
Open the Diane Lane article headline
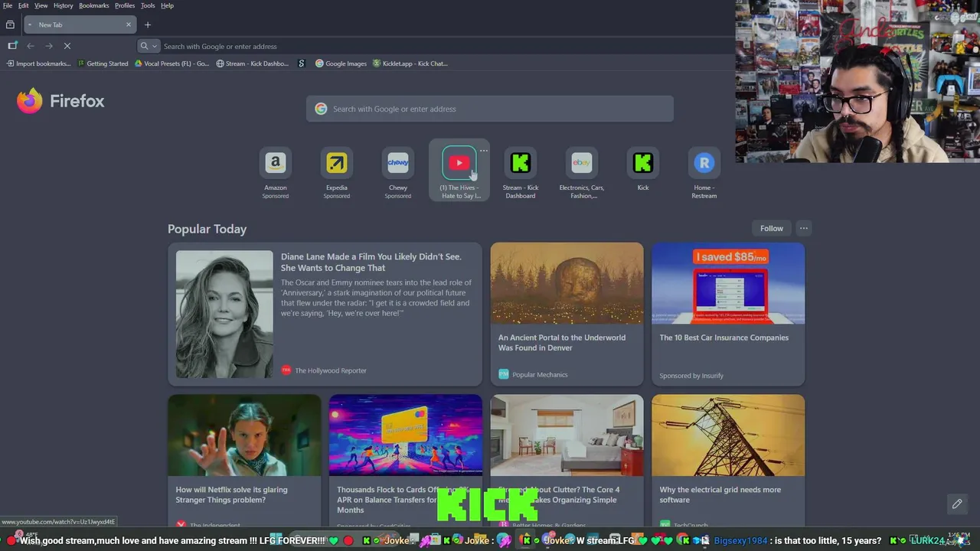371,262
